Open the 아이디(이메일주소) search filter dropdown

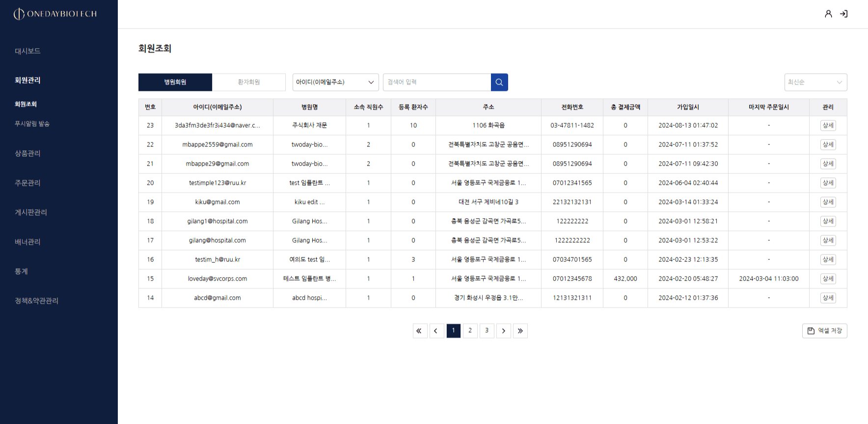pos(336,82)
